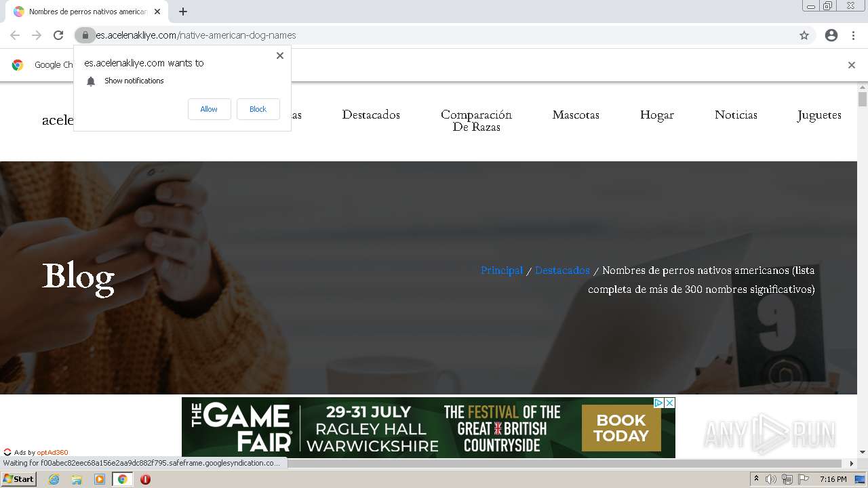
Task: Open Mascotas navigation menu item
Action: (576, 115)
